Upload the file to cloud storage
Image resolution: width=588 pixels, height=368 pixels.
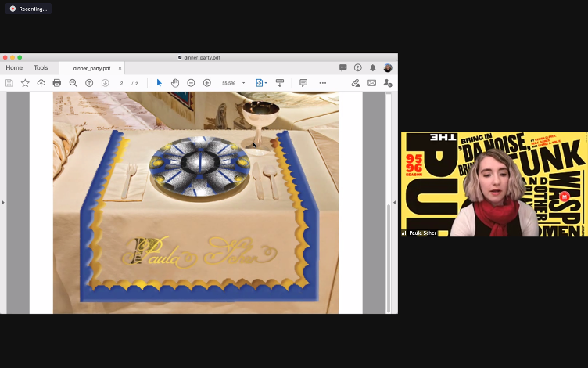tap(41, 83)
